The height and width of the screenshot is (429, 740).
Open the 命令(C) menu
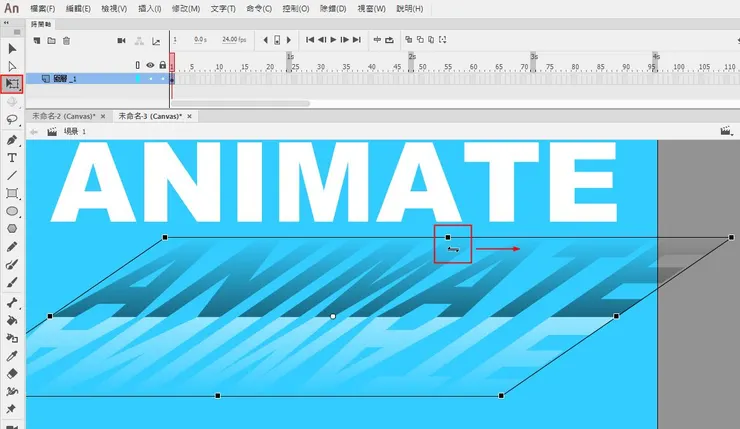point(259,8)
